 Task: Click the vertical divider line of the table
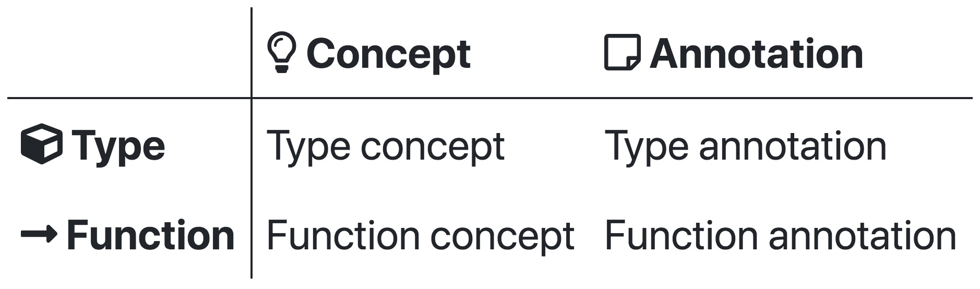(x=252, y=143)
